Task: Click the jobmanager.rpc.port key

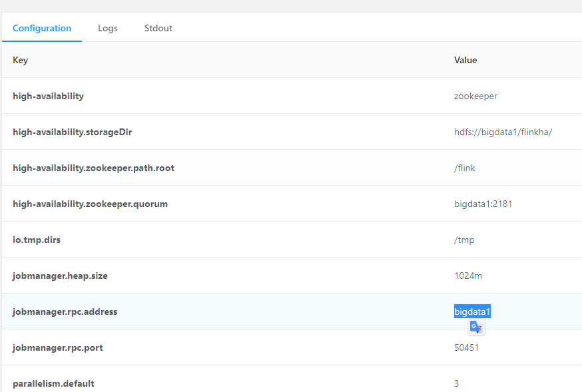Action: 58,347
